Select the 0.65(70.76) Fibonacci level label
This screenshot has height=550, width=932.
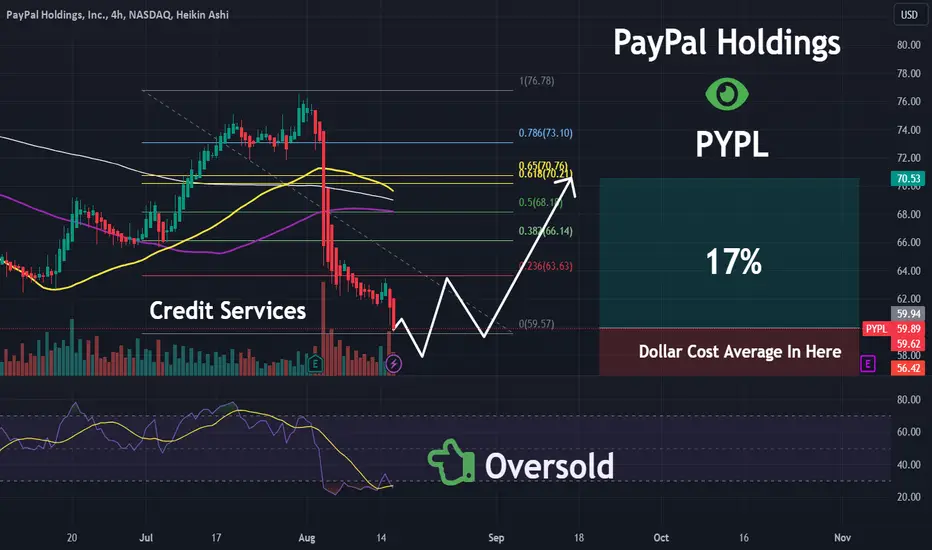click(543, 166)
